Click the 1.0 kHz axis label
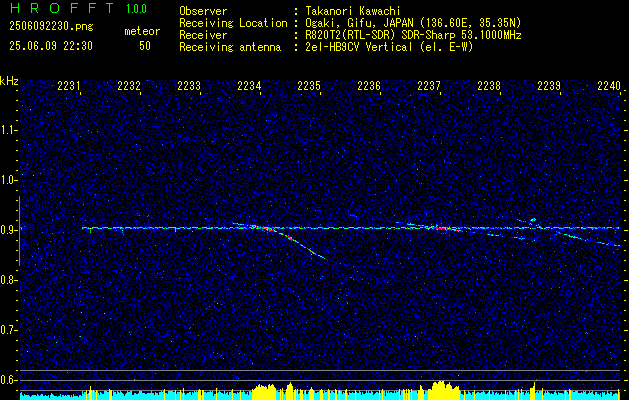The width and height of the screenshot is (629, 400). (x=9, y=180)
